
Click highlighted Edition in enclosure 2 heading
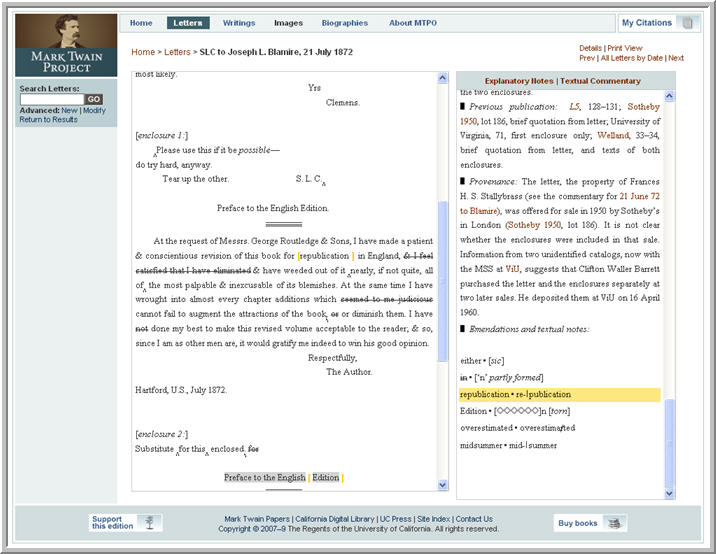326,478
